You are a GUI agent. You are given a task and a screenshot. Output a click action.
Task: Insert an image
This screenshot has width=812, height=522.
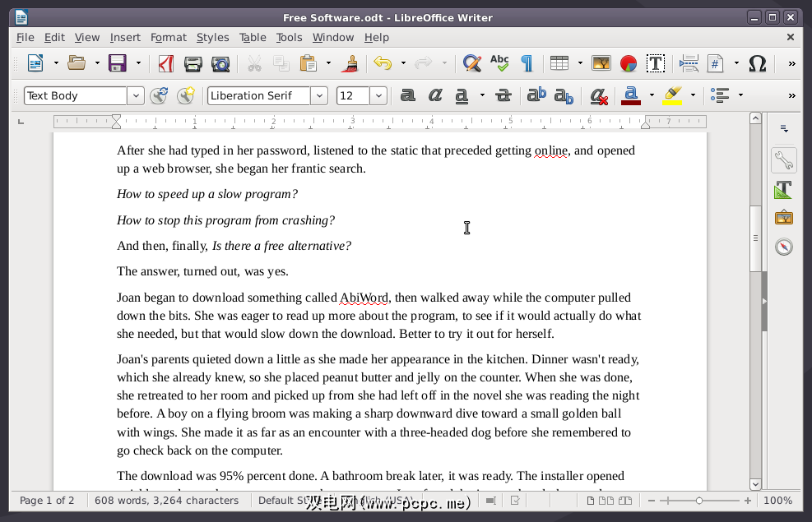[x=601, y=63]
